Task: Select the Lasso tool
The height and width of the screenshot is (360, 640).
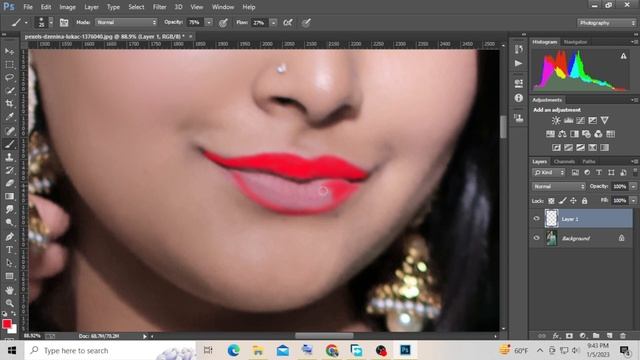Action: (x=9, y=78)
